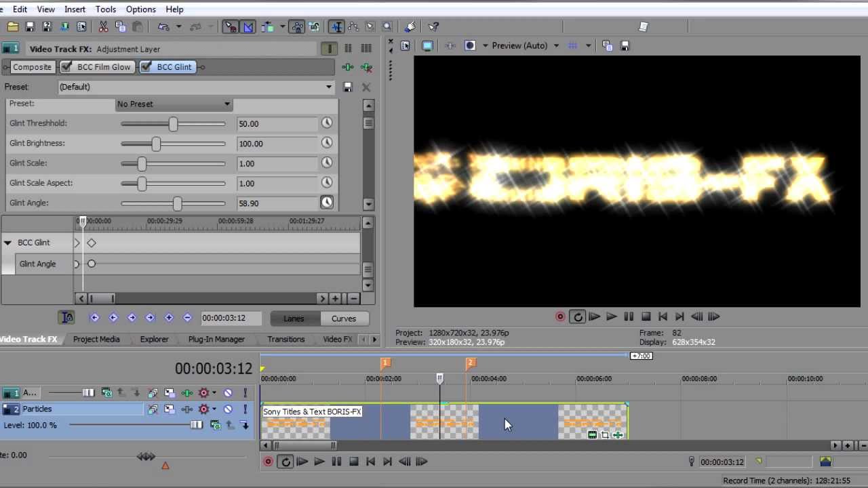Toggle video preview on external monitor
868x488 pixels.
[x=427, y=45]
